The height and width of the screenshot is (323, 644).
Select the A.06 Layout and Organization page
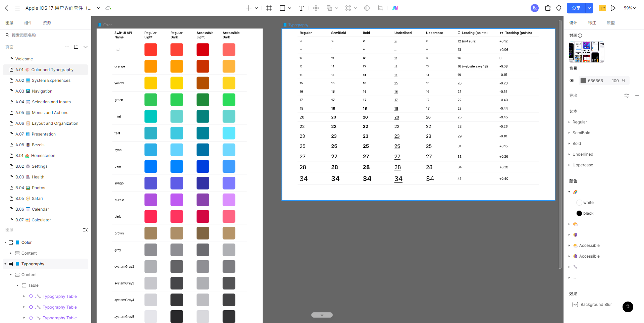[x=46, y=123]
